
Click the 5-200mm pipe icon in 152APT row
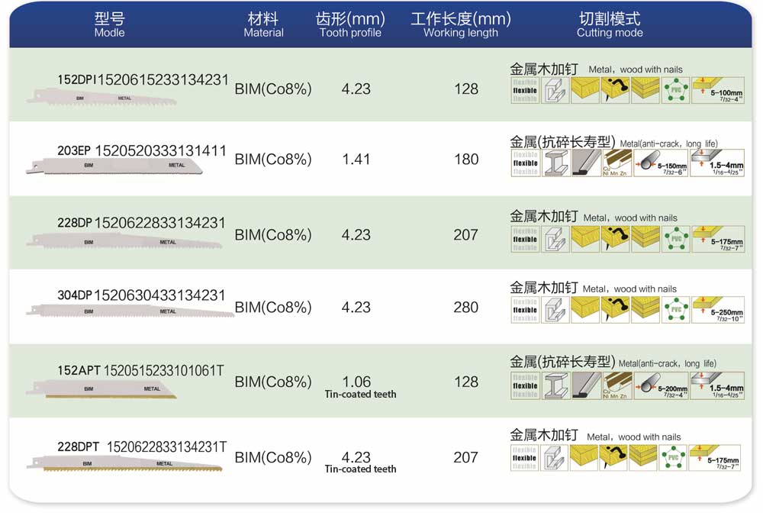[x=660, y=385]
